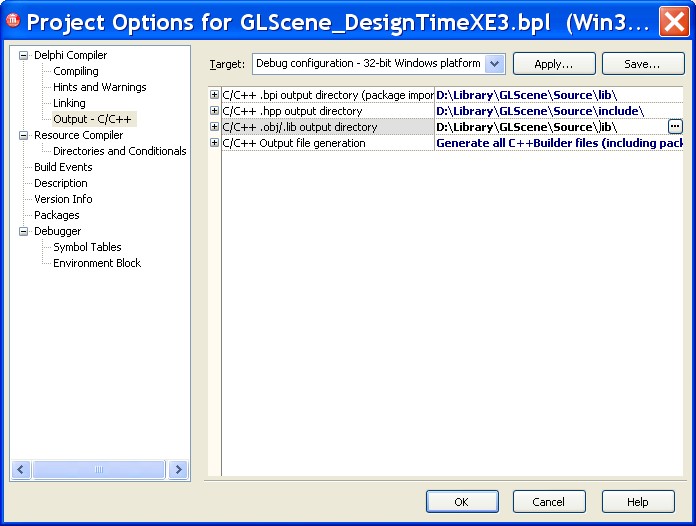Open Help for project options

pyautogui.click(x=638, y=502)
